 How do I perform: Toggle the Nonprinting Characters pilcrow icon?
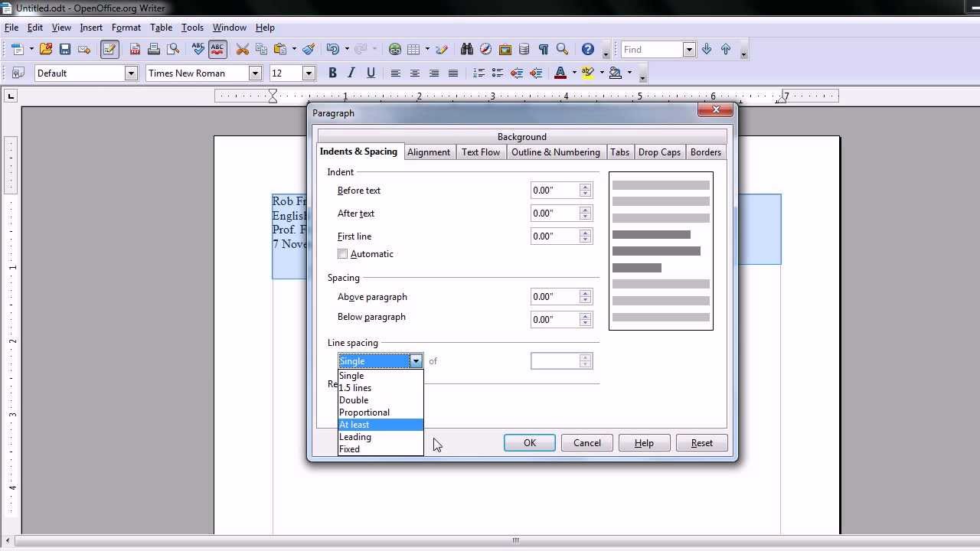tap(543, 49)
